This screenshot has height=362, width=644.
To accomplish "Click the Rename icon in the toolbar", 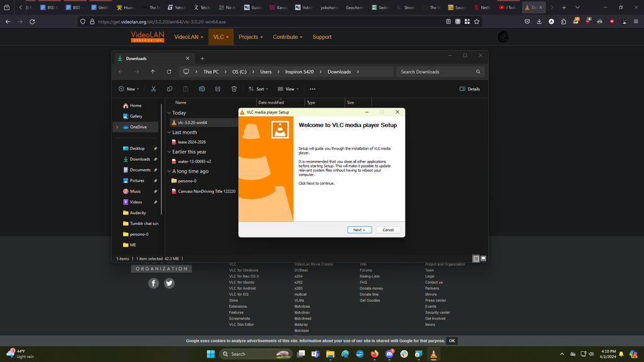I will tap(202, 89).
